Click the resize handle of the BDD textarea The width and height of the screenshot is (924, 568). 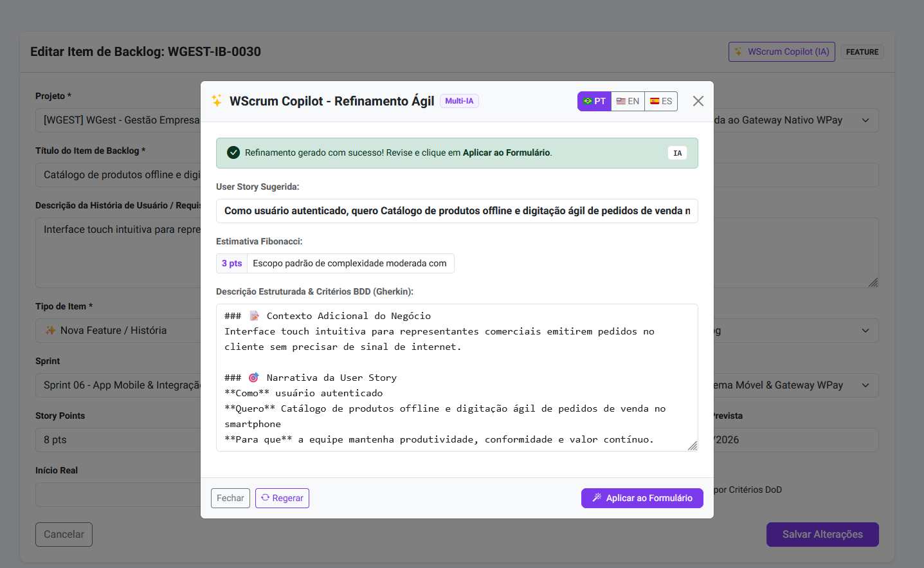[693, 446]
